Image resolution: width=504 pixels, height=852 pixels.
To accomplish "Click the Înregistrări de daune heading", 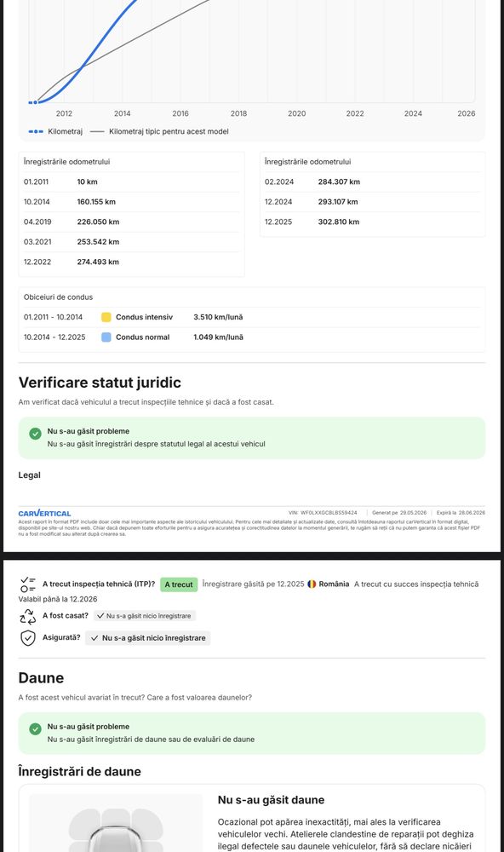I will [x=80, y=772].
